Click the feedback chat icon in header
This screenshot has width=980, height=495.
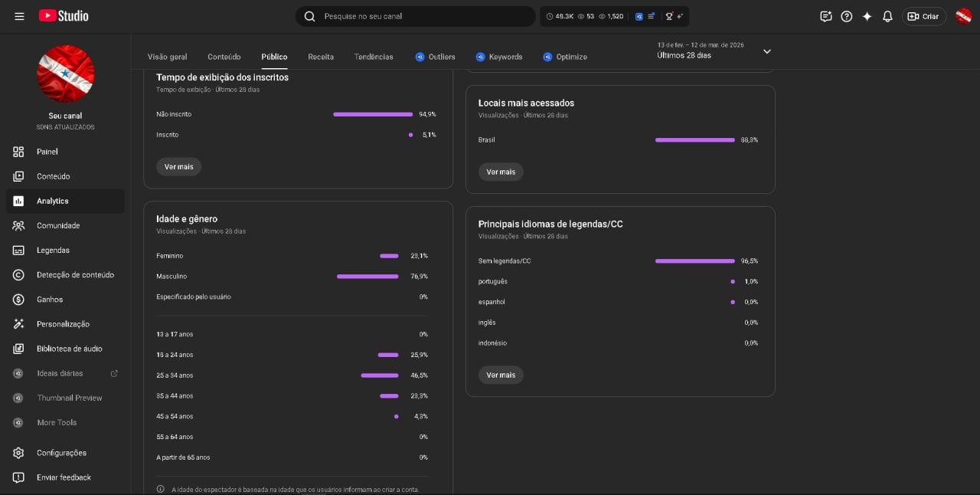coord(825,16)
